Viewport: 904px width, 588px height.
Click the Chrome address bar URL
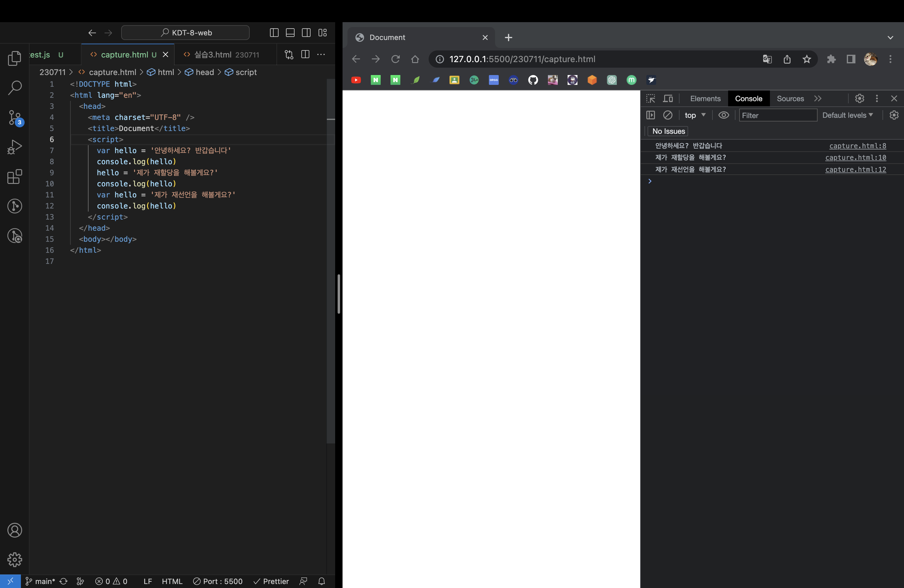[x=522, y=59]
